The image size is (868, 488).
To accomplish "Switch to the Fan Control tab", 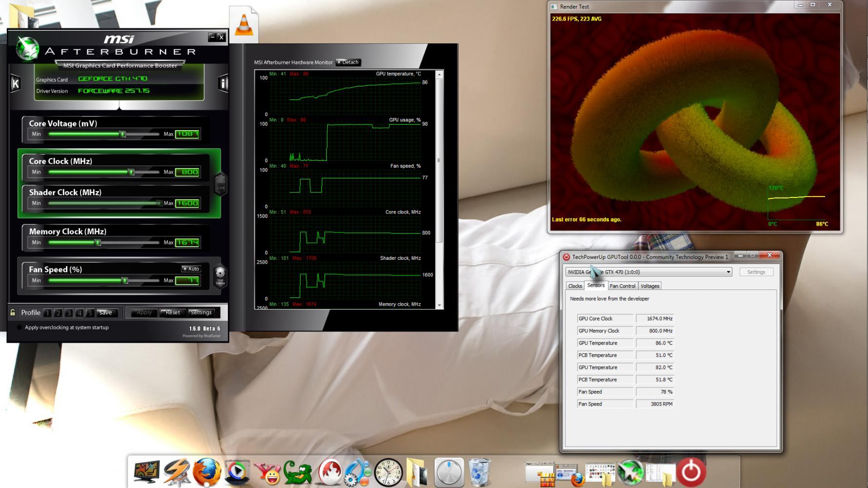I will [x=623, y=286].
